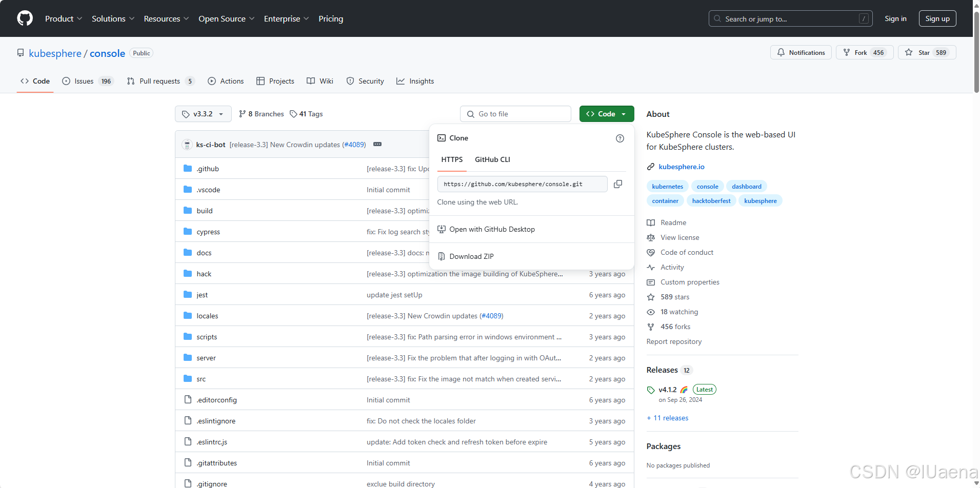
Task: Open the Resources menu
Action: (166, 18)
